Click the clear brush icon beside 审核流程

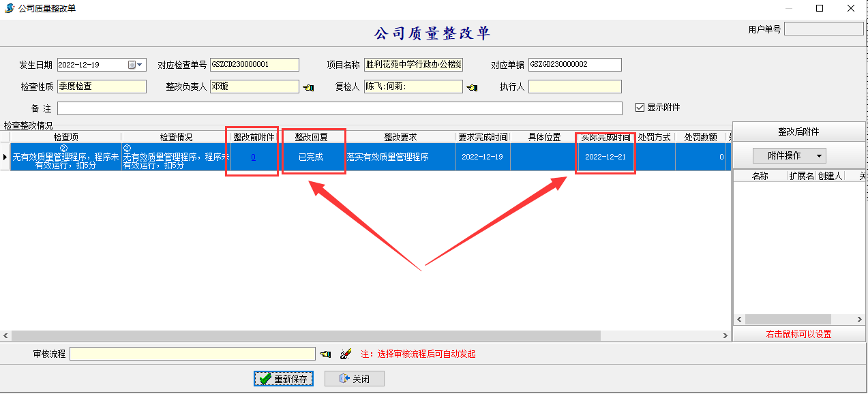[x=345, y=354]
